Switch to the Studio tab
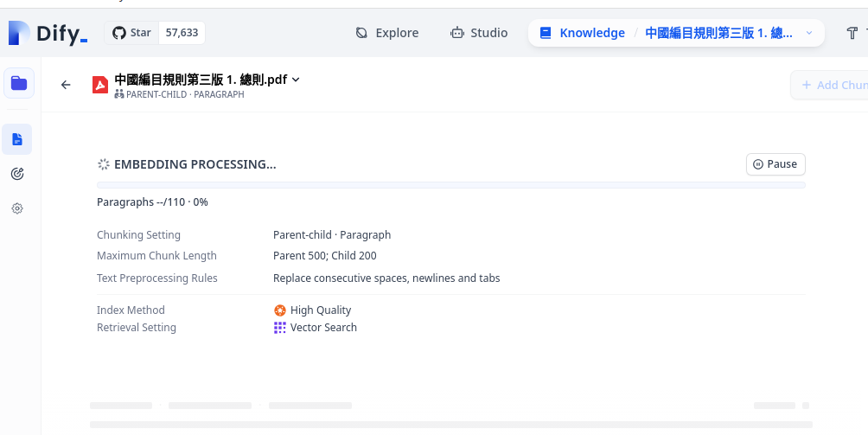The image size is (868, 435). click(479, 33)
